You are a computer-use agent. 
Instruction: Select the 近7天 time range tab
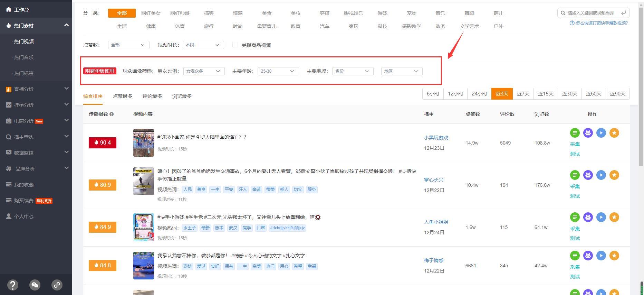[523, 94]
